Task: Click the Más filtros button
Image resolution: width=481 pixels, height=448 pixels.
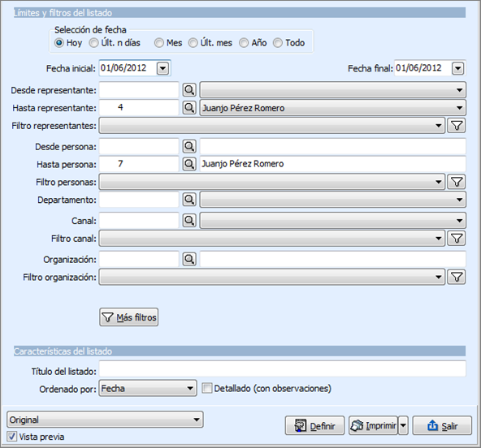Action: coord(129,317)
